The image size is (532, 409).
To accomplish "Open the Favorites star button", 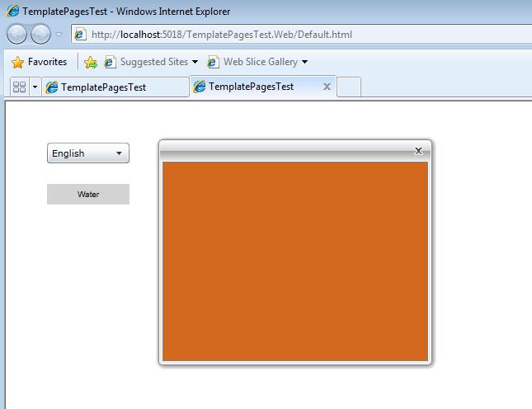I will [x=39, y=62].
